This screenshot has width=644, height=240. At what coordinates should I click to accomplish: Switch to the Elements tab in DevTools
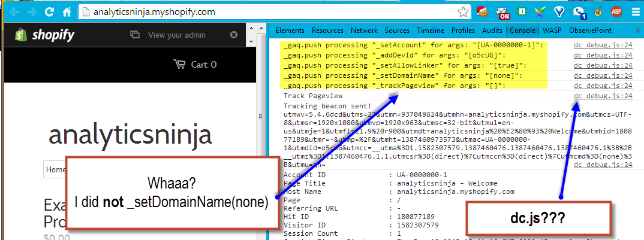click(290, 31)
